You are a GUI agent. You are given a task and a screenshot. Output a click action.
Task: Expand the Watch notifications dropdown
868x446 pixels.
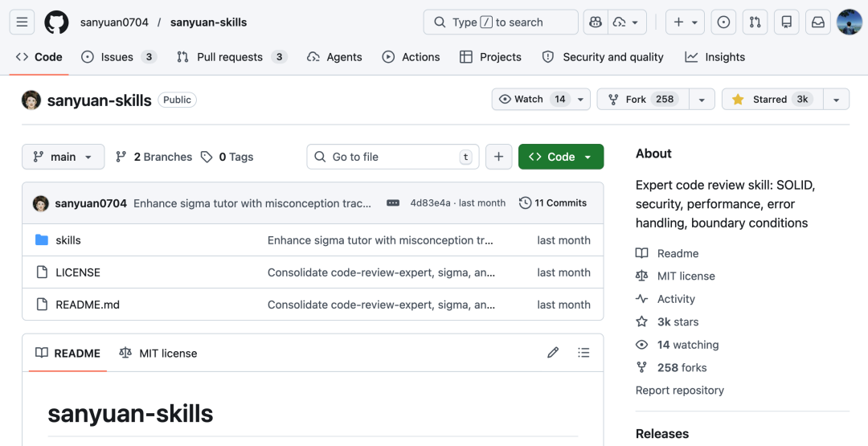(x=581, y=100)
